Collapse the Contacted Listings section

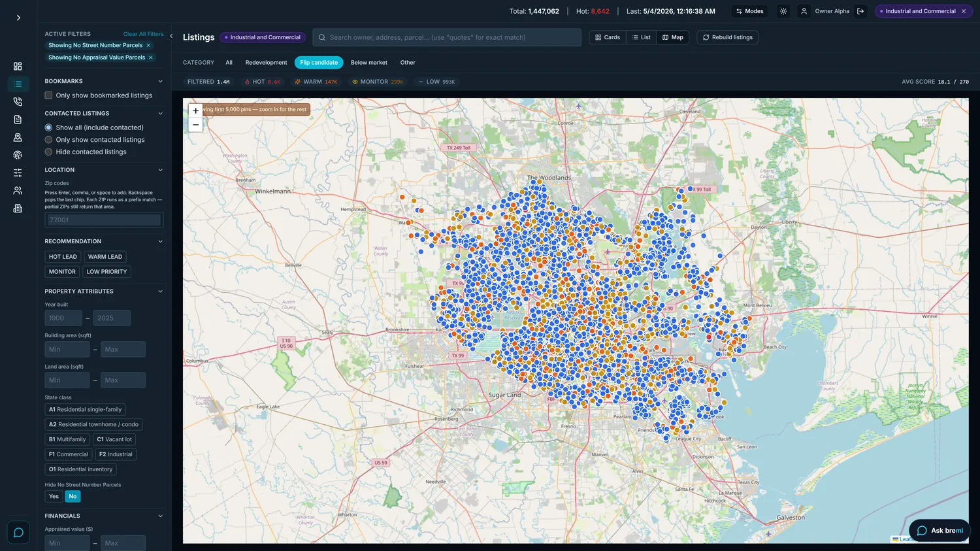tap(161, 113)
